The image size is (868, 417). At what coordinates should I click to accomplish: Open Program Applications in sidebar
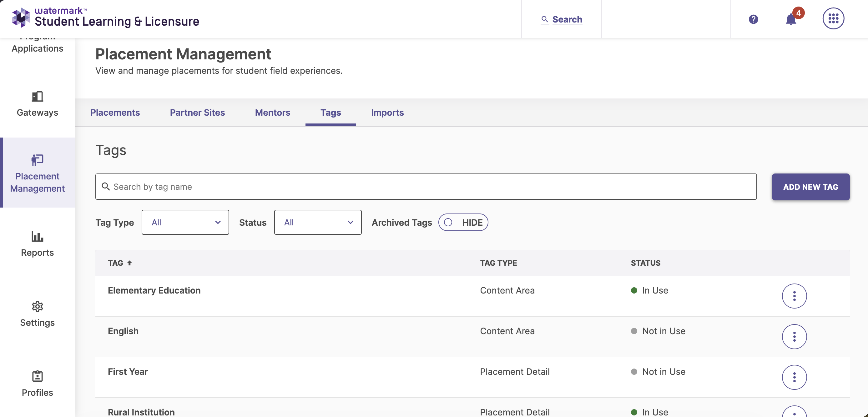pos(38,45)
